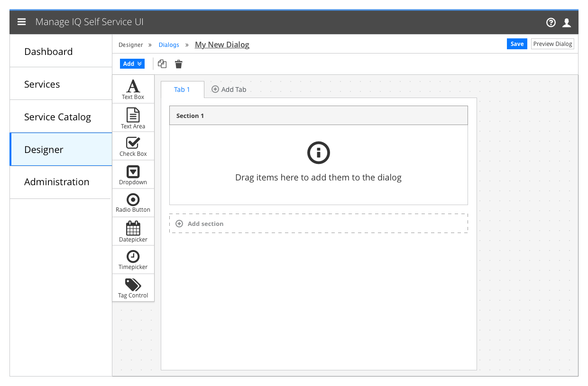Open the help icon in the top bar
The width and height of the screenshot is (588, 386).
pyautogui.click(x=551, y=22)
